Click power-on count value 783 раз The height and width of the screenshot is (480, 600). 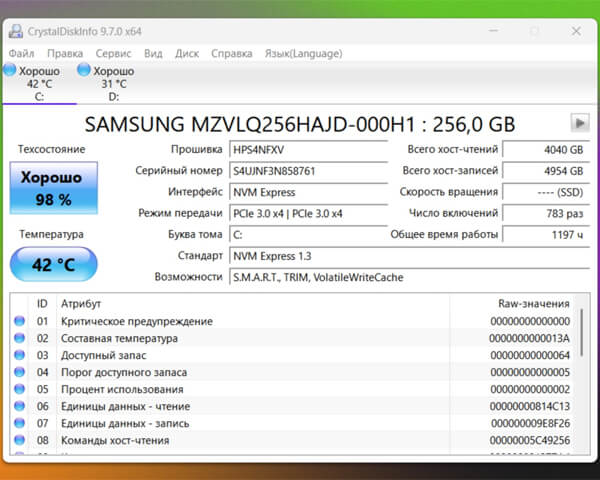(546, 213)
